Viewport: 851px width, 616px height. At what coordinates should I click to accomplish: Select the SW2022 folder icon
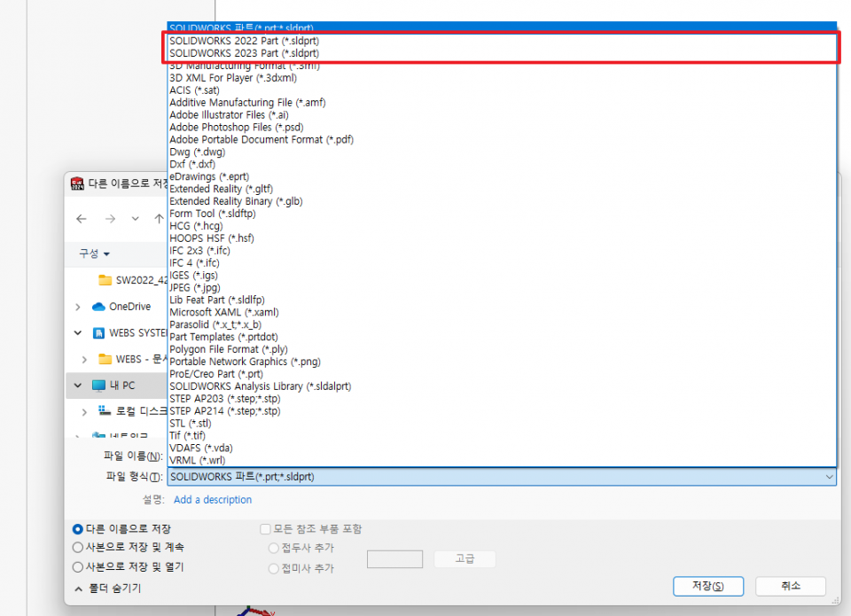point(105,280)
